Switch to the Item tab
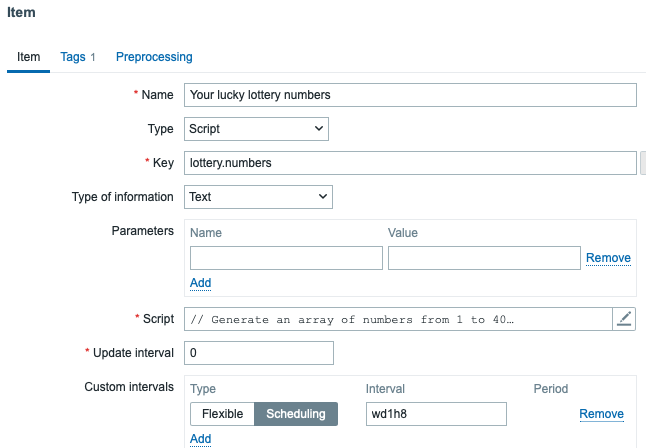This screenshot has height=448, width=646. (29, 57)
